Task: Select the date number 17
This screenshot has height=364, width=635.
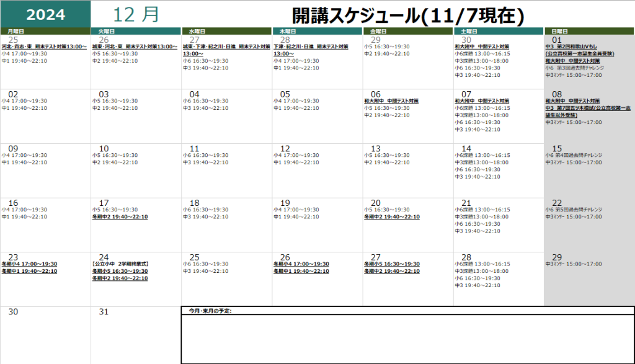Action: coord(104,203)
